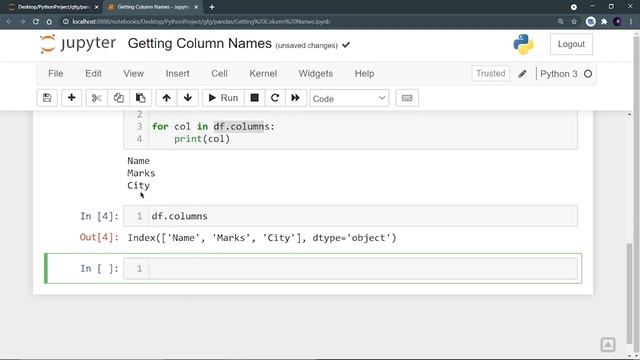Restart kernel and run all fast-forward icon
Image resolution: width=640 pixels, height=360 pixels.
pos(296,98)
